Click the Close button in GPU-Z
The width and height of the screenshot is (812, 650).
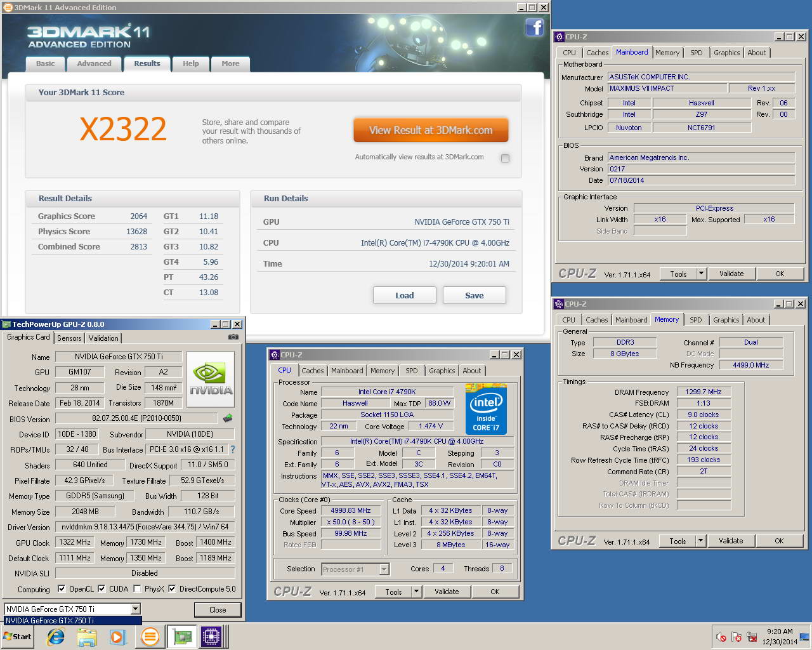tap(218, 609)
